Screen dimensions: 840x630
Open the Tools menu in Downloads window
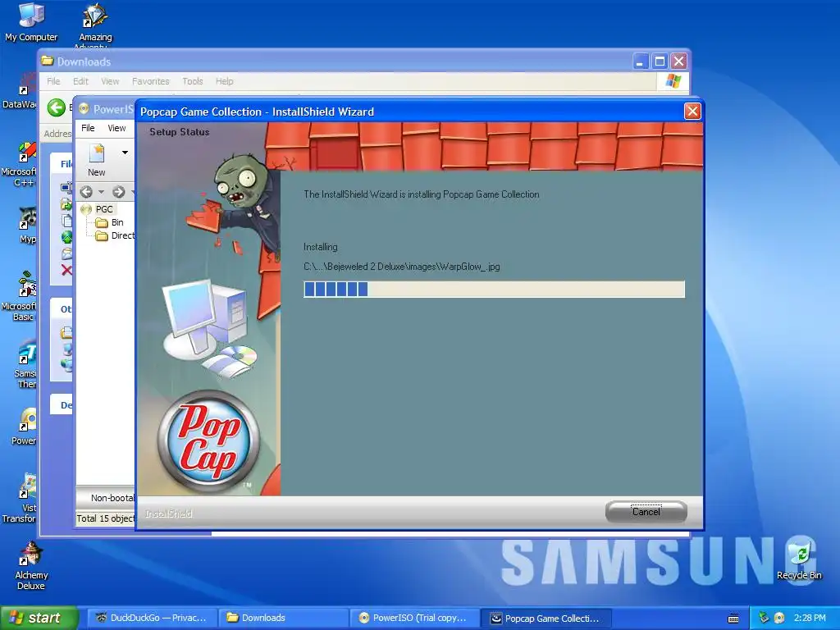click(192, 81)
